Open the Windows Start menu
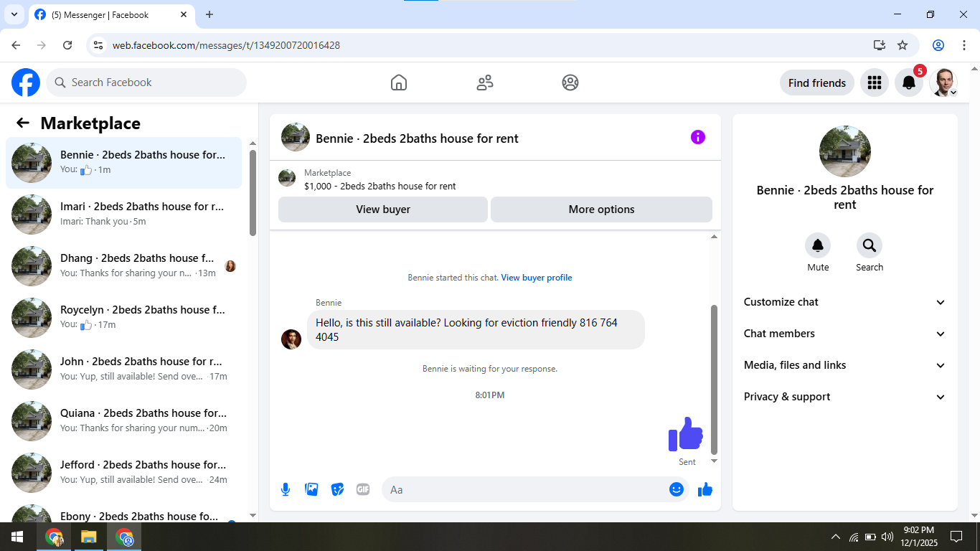The image size is (980, 551). pos(17,537)
